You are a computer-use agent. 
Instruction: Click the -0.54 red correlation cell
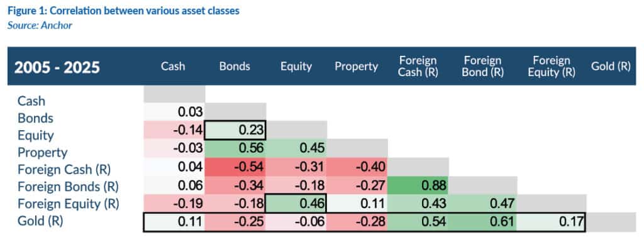coord(235,168)
